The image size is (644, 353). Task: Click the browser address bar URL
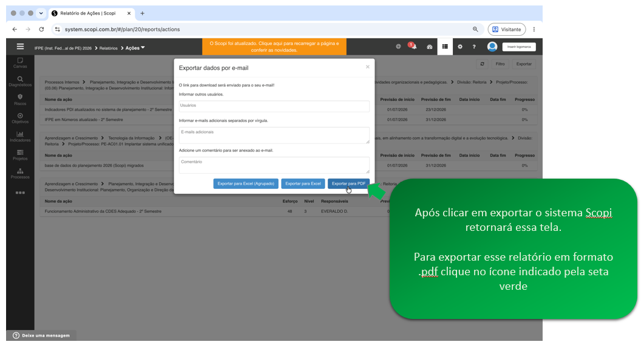pos(122,29)
